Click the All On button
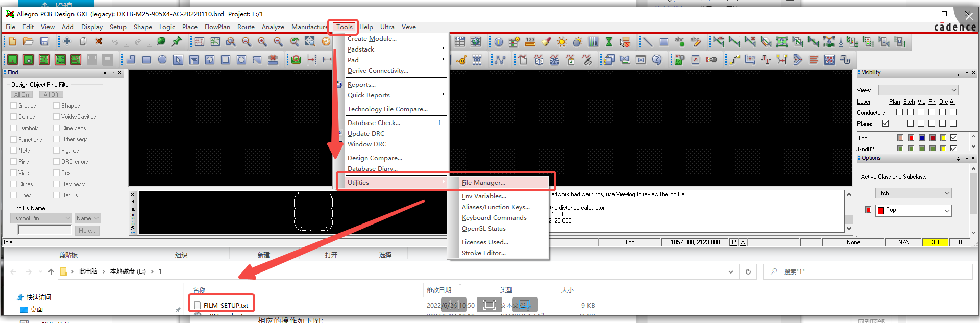Viewport: 980px width, 323px height. [x=21, y=95]
